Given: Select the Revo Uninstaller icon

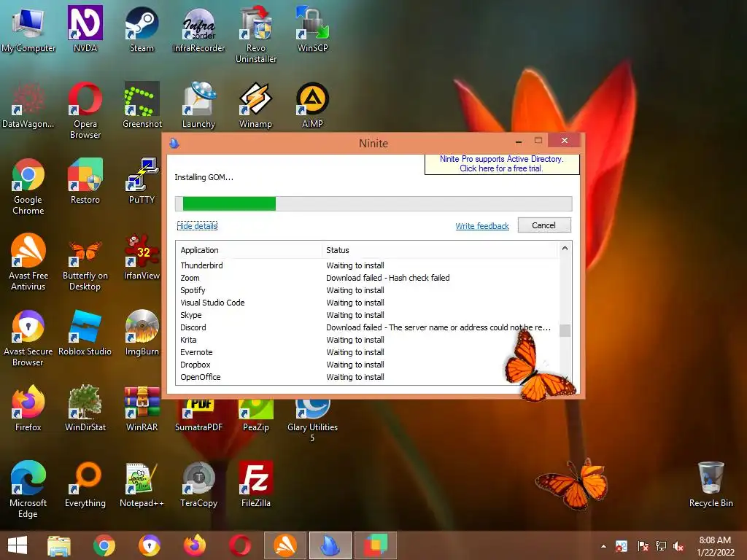Looking at the screenshot, I should 256,34.
